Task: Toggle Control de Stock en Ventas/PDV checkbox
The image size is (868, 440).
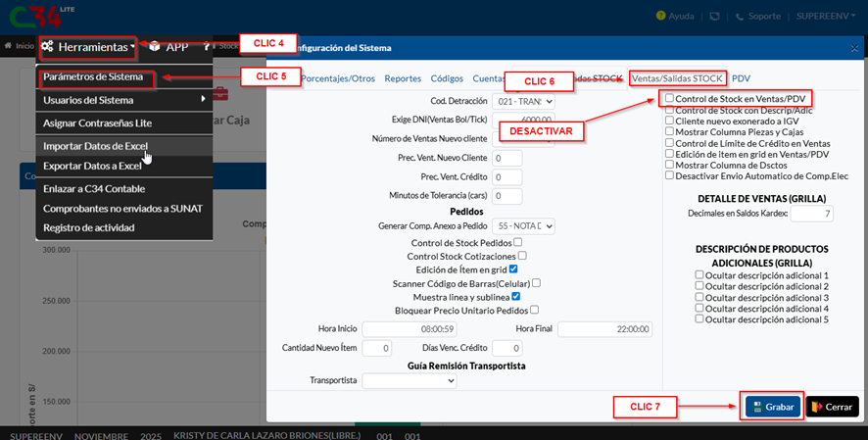Action: [669, 98]
